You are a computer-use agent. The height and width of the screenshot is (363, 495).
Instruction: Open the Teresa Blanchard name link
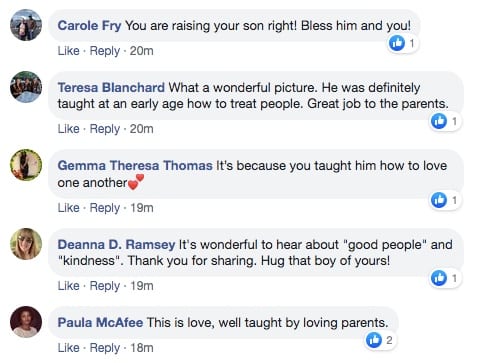click(111, 88)
